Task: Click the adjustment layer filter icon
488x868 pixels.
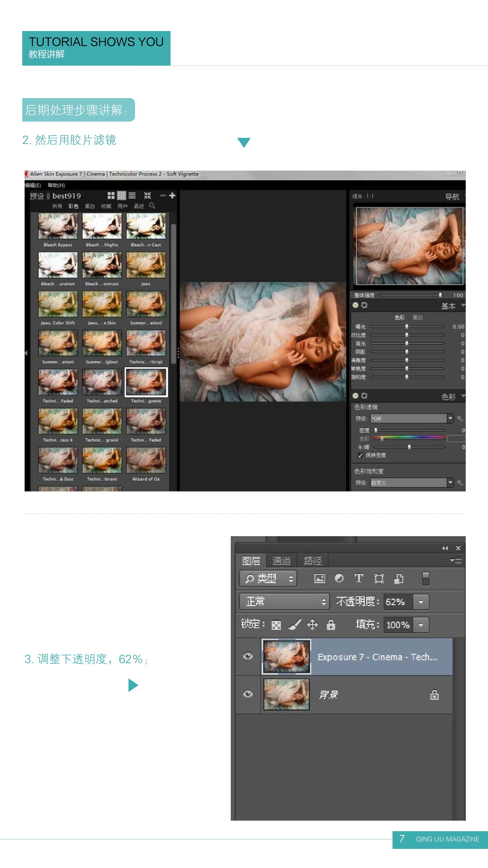Action: point(339,578)
